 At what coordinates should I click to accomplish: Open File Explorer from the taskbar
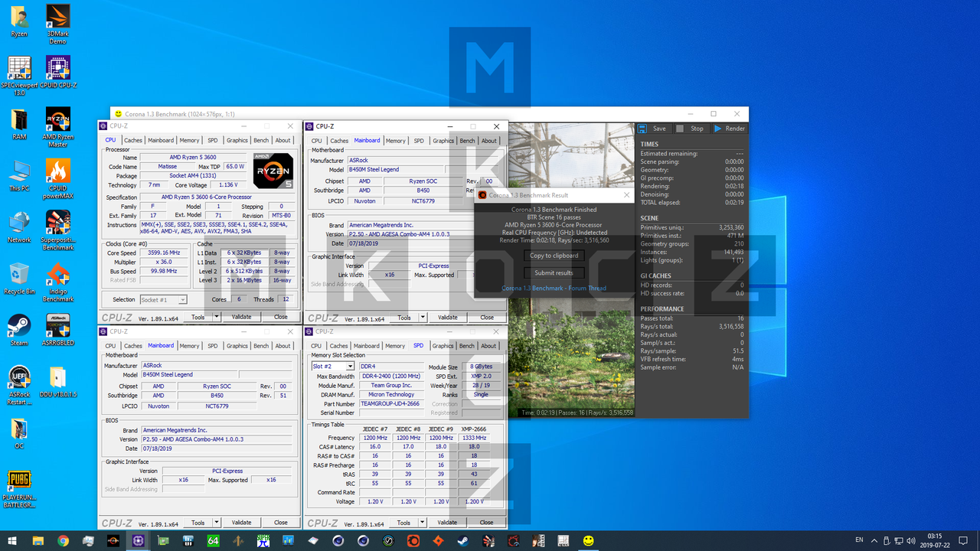tap(38, 540)
